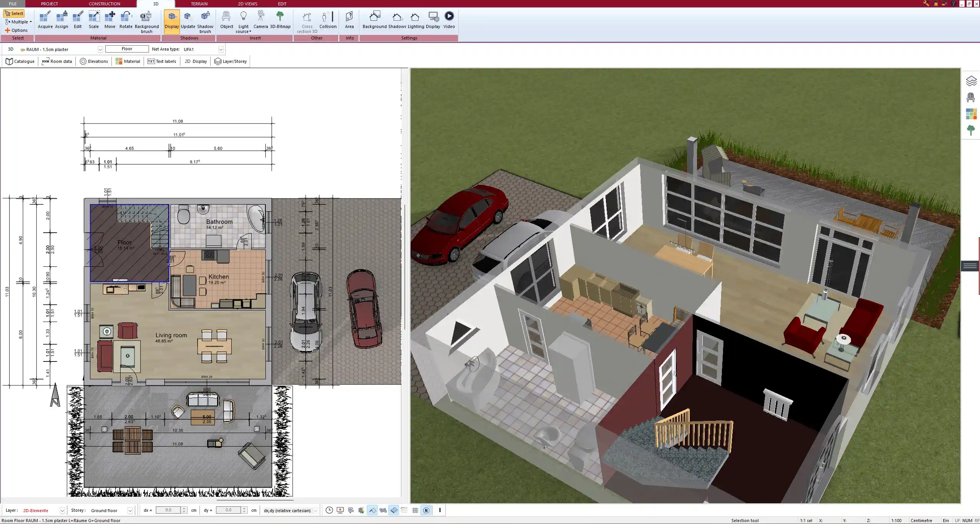This screenshot has width=980, height=524.
Task: Expand the Light source dropdown arrow
Action: (250, 32)
